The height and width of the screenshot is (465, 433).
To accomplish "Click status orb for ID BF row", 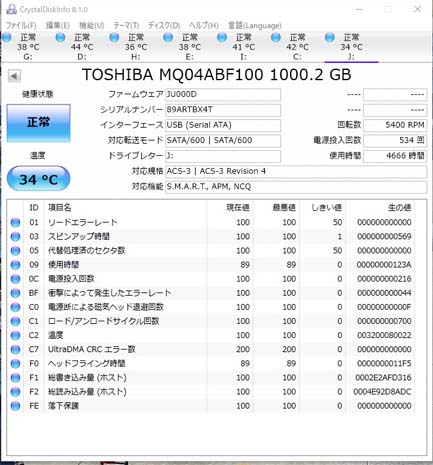I will tap(15, 293).
